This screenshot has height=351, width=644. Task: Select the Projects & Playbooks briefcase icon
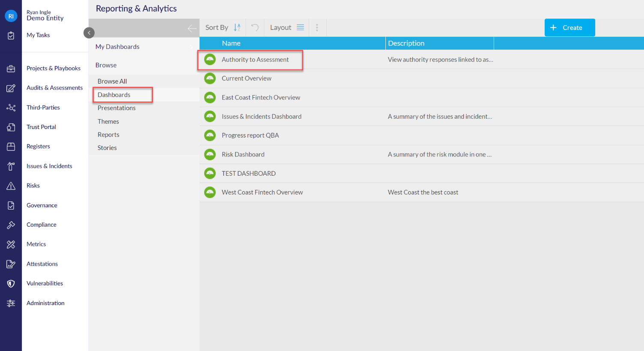point(11,69)
